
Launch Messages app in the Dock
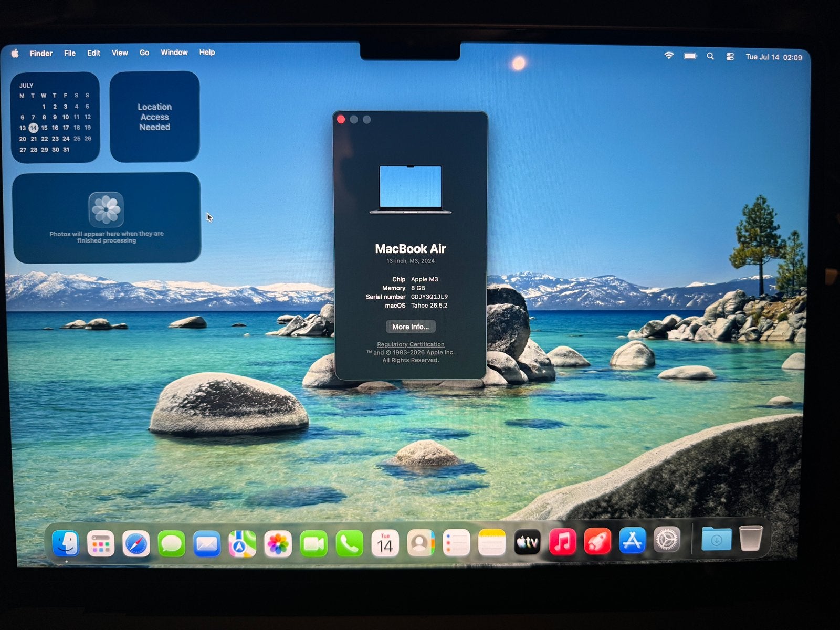(x=171, y=543)
